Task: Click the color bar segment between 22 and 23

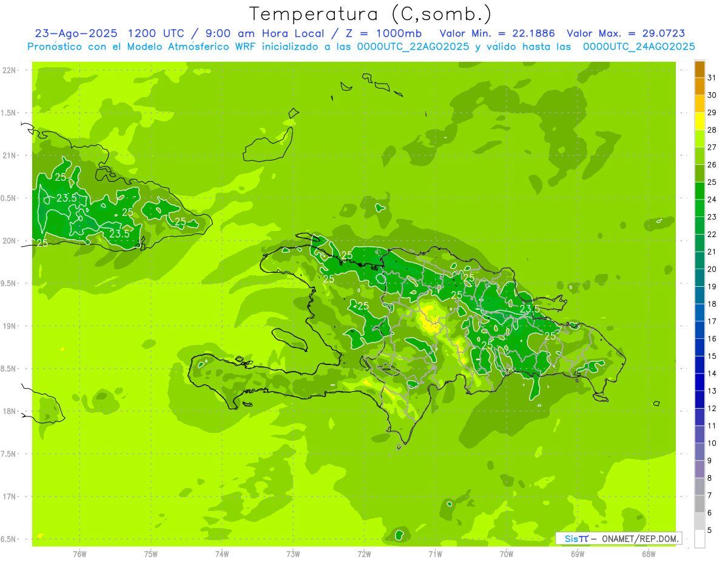Action: 699,226
